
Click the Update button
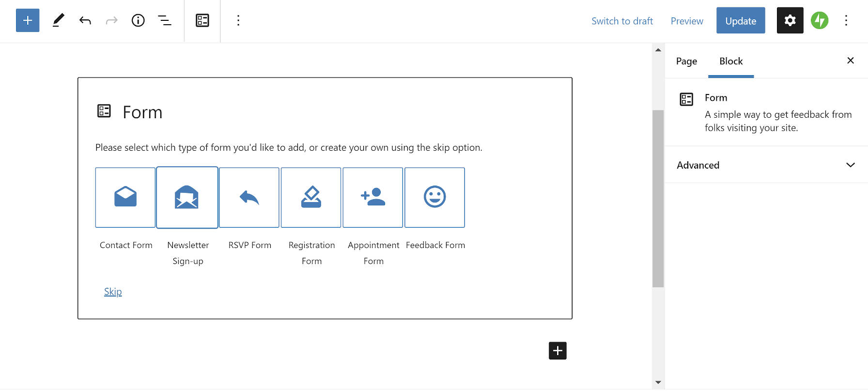tap(740, 21)
